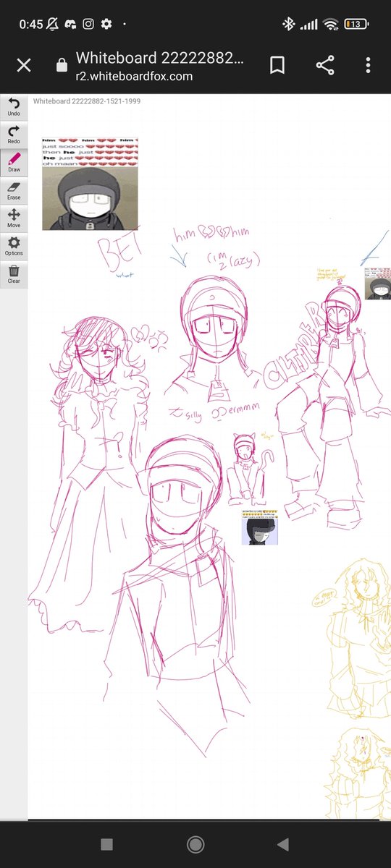Tap the Android recent apps button
The image size is (391, 868).
[106, 844]
